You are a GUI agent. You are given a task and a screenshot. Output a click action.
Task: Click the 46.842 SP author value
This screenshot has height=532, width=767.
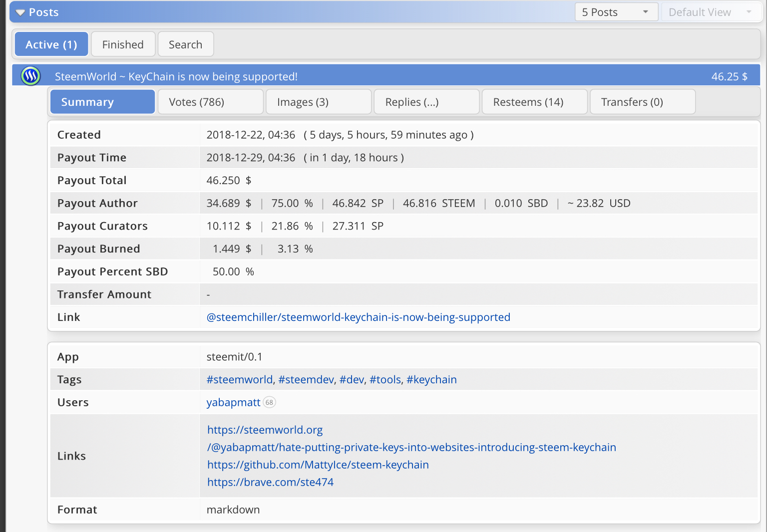358,203
